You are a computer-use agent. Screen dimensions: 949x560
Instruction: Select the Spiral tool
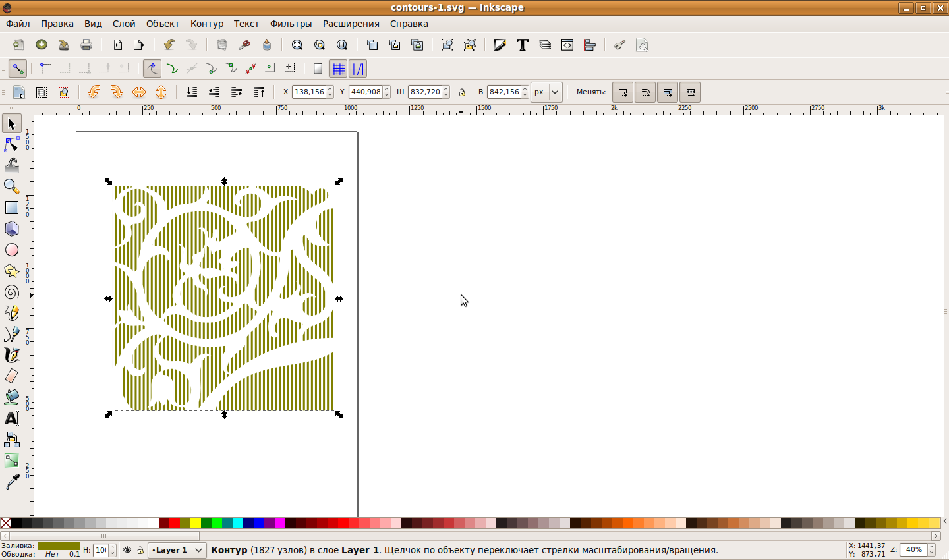point(12,292)
